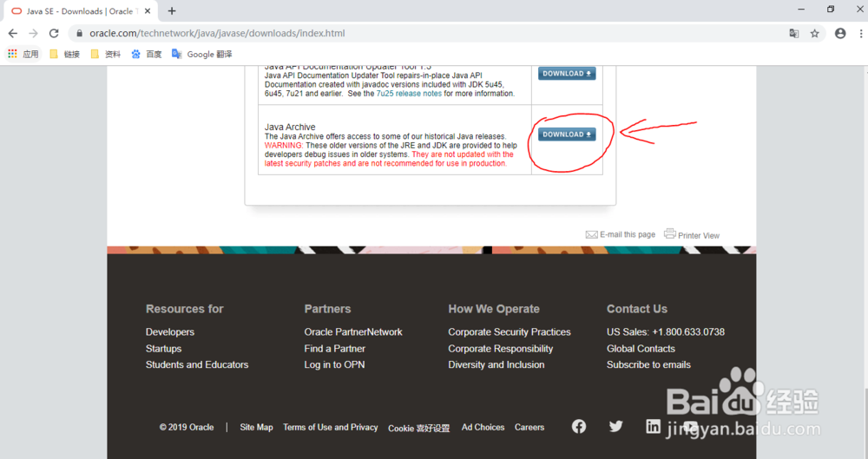
Task: Open the Site Map link
Action: click(256, 427)
